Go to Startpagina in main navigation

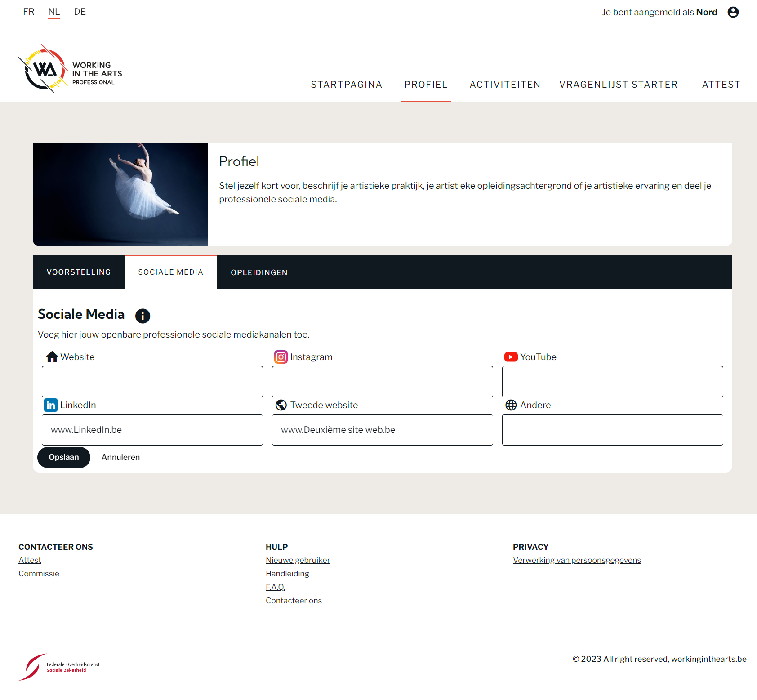pos(347,85)
